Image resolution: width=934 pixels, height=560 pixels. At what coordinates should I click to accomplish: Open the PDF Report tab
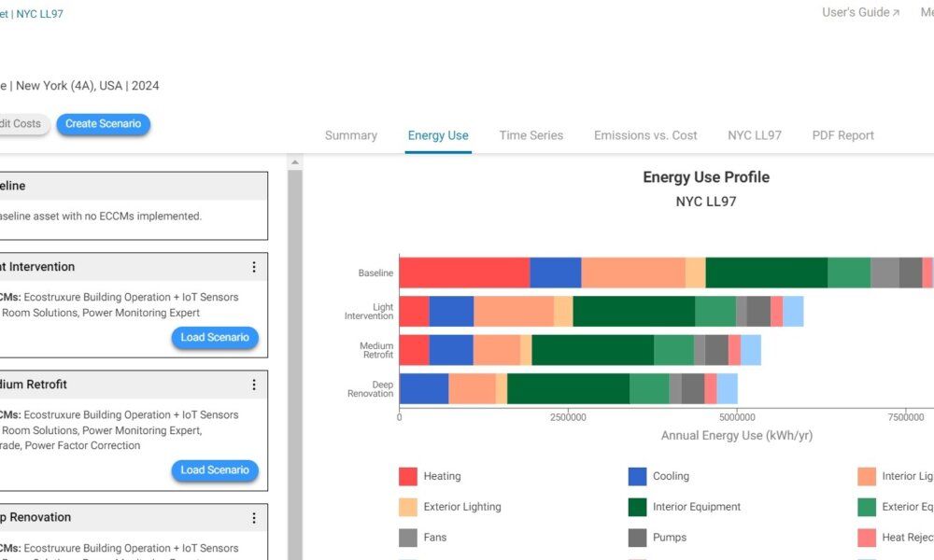coord(842,135)
